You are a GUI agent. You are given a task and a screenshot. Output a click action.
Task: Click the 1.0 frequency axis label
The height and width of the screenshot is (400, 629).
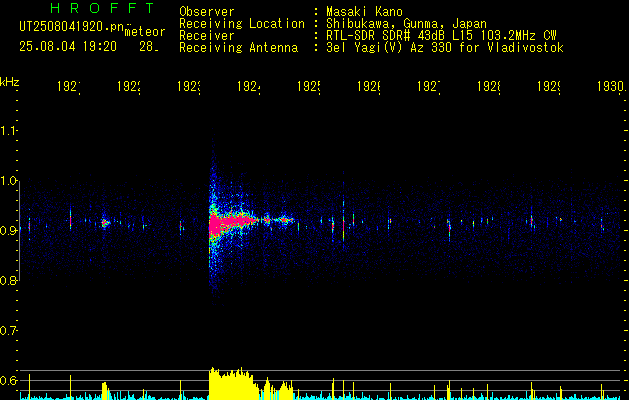pyautogui.click(x=9, y=181)
